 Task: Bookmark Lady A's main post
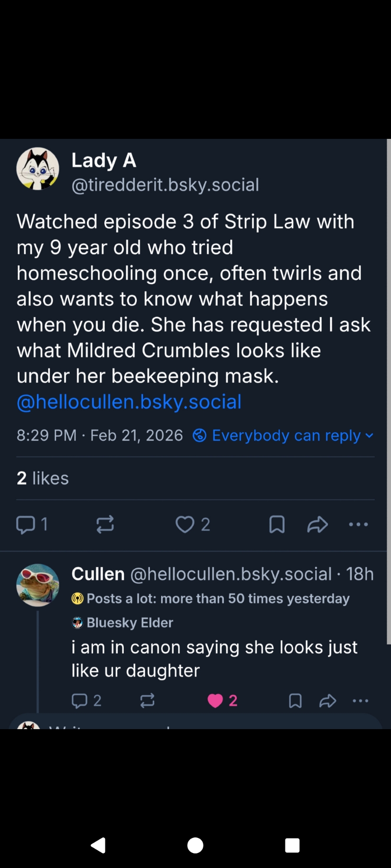[x=277, y=524]
